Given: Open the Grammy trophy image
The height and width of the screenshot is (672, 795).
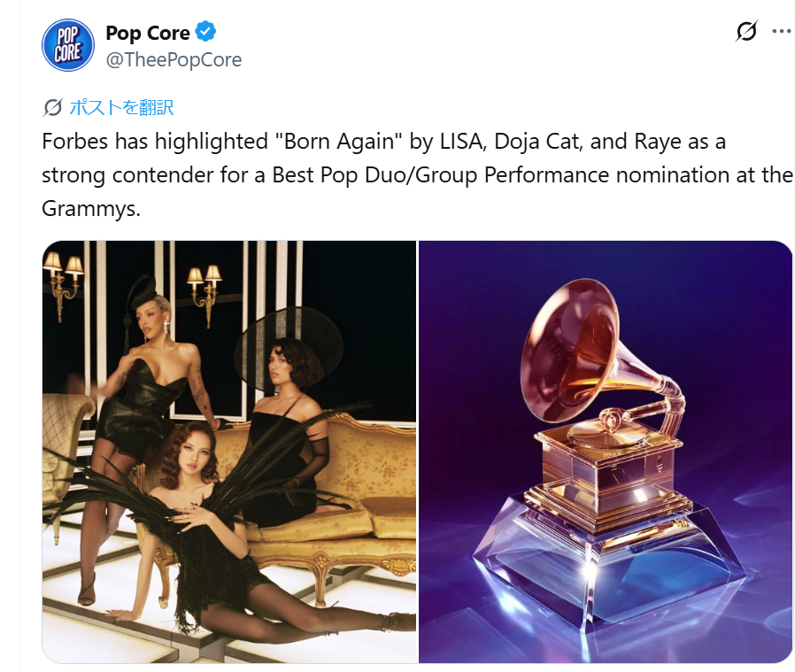Looking at the screenshot, I should [x=606, y=452].
